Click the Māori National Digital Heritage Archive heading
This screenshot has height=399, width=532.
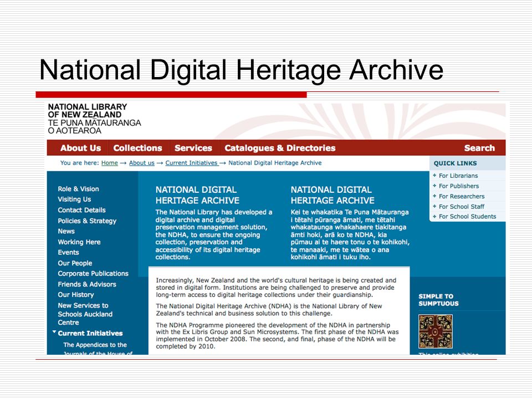332,195
